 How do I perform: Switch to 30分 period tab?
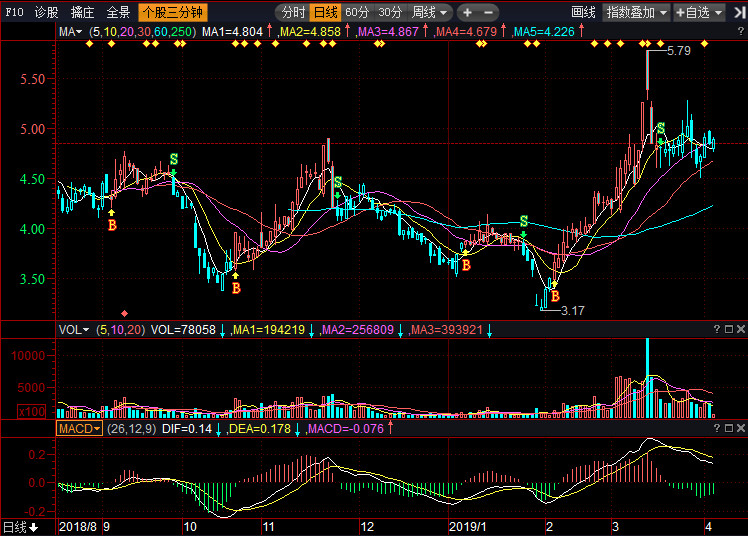[390, 12]
